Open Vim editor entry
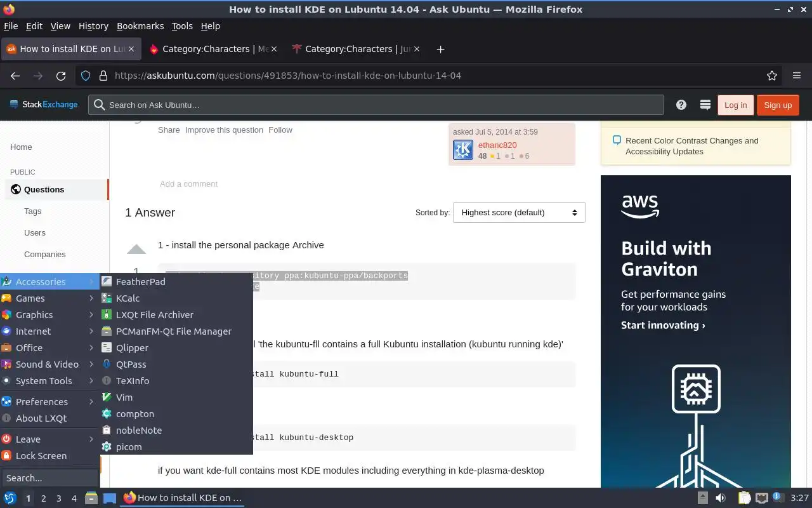This screenshot has width=812, height=508. [x=176, y=398]
